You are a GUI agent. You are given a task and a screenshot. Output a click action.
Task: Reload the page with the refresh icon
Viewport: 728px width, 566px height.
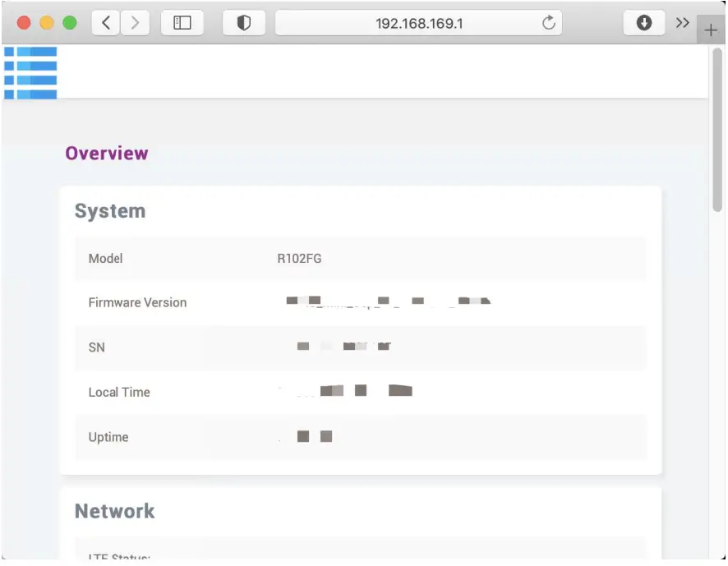[548, 23]
